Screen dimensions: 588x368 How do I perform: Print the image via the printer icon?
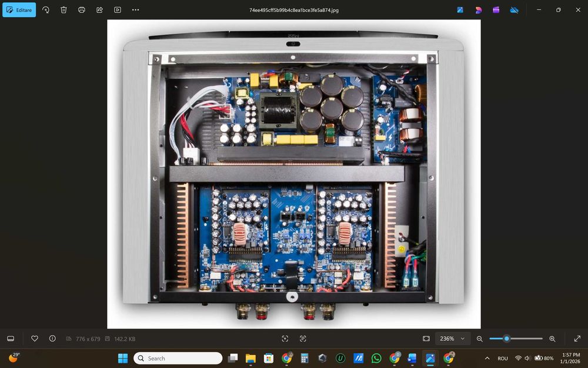pos(81,10)
